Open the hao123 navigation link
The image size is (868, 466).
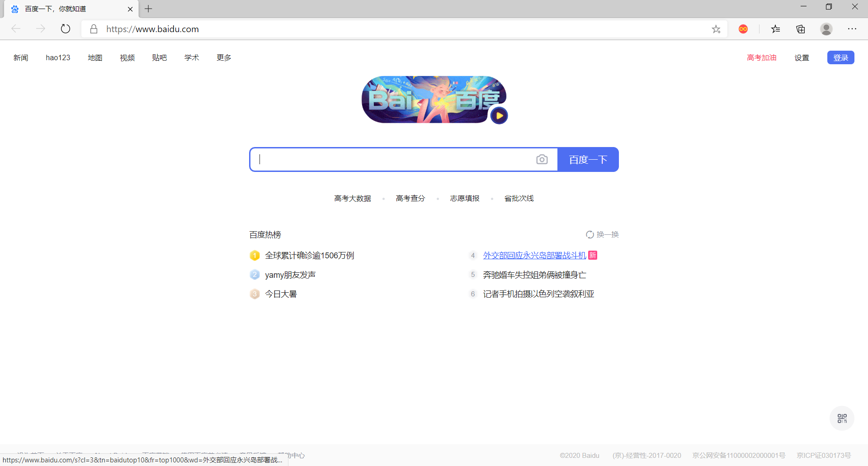click(x=58, y=57)
